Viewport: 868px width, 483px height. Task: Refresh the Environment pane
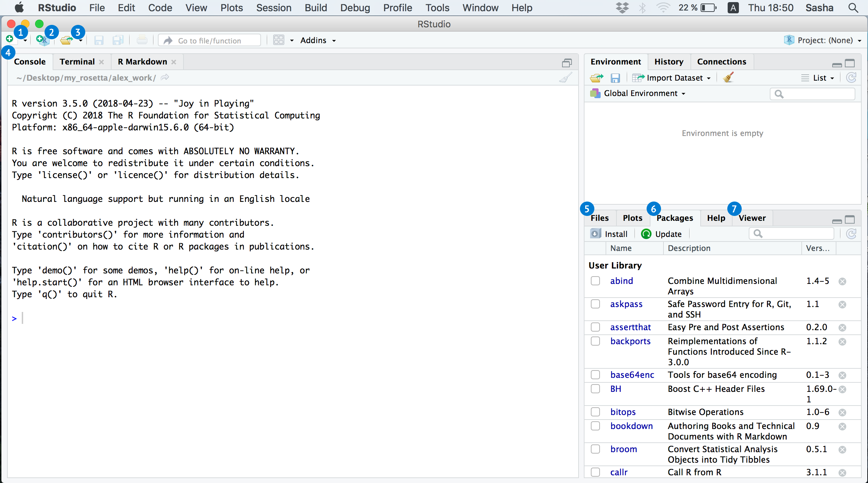pos(852,77)
